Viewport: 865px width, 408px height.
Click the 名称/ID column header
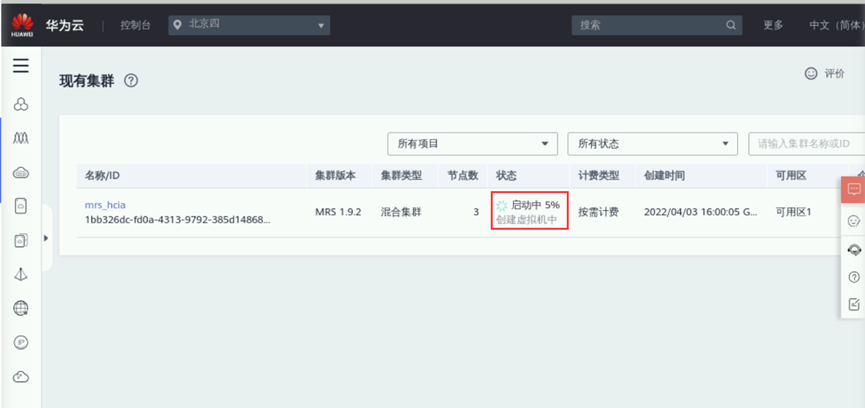coord(102,176)
